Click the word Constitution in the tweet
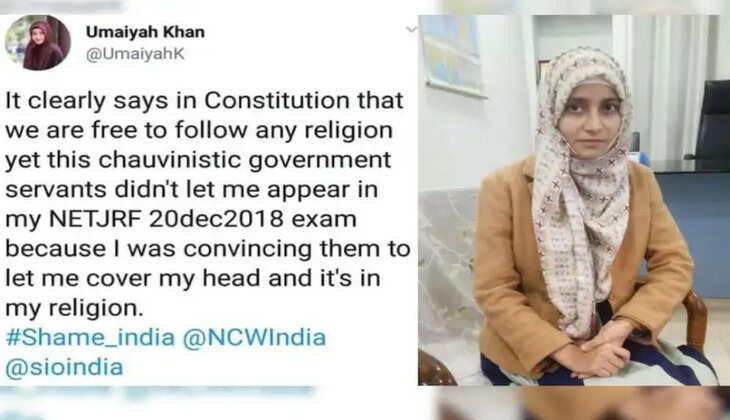 (x=277, y=101)
